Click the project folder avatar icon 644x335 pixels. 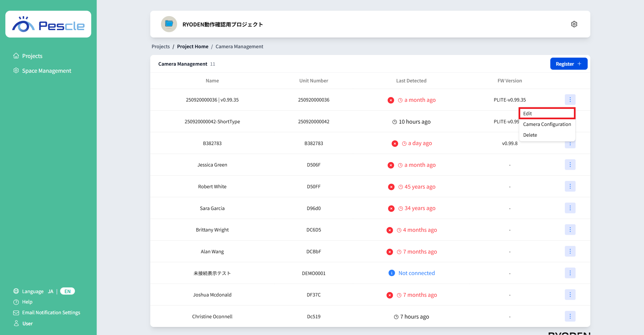coord(169,24)
